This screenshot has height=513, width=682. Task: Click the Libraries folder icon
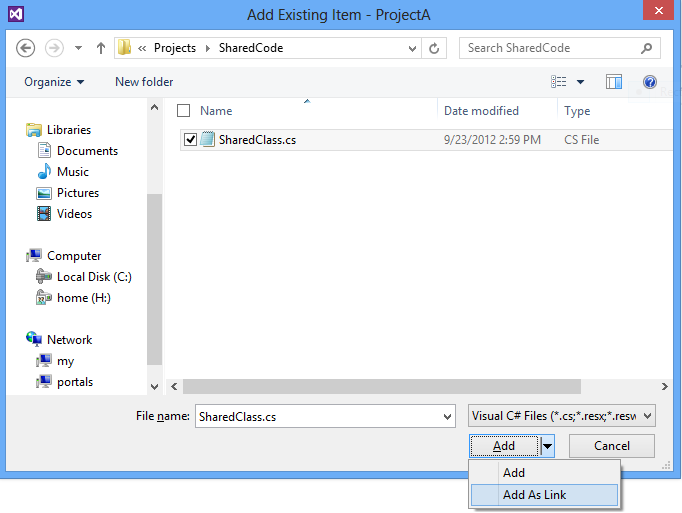(34, 130)
